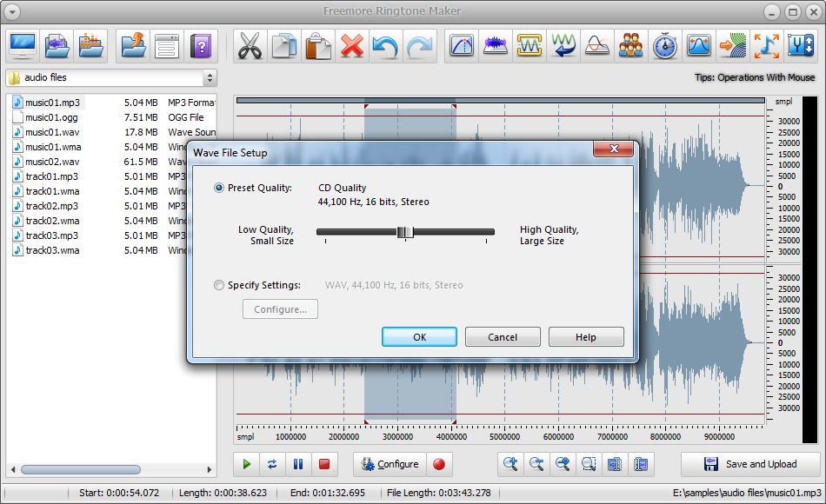Click OK in Wave File Setup
This screenshot has width=826, height=504.
(419, 337)
